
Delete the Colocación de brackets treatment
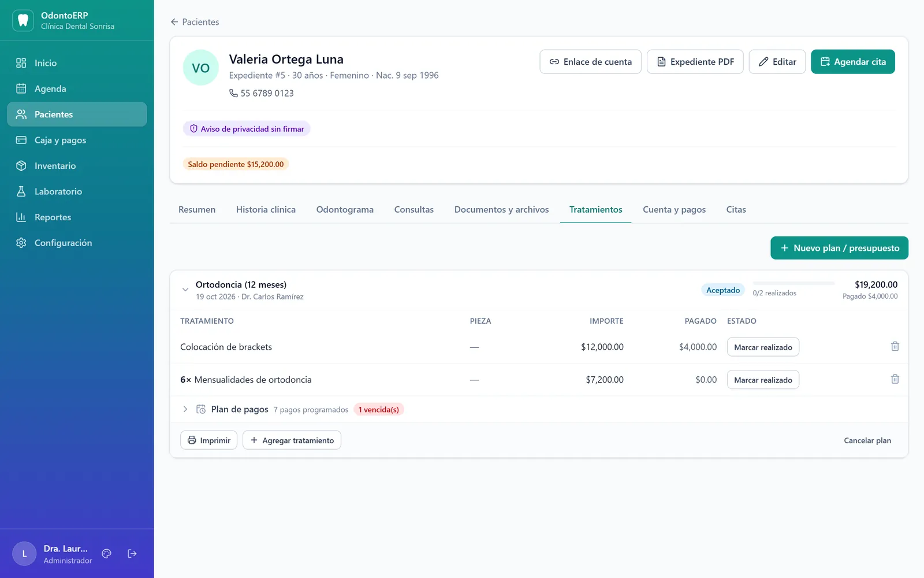[895, 347]
